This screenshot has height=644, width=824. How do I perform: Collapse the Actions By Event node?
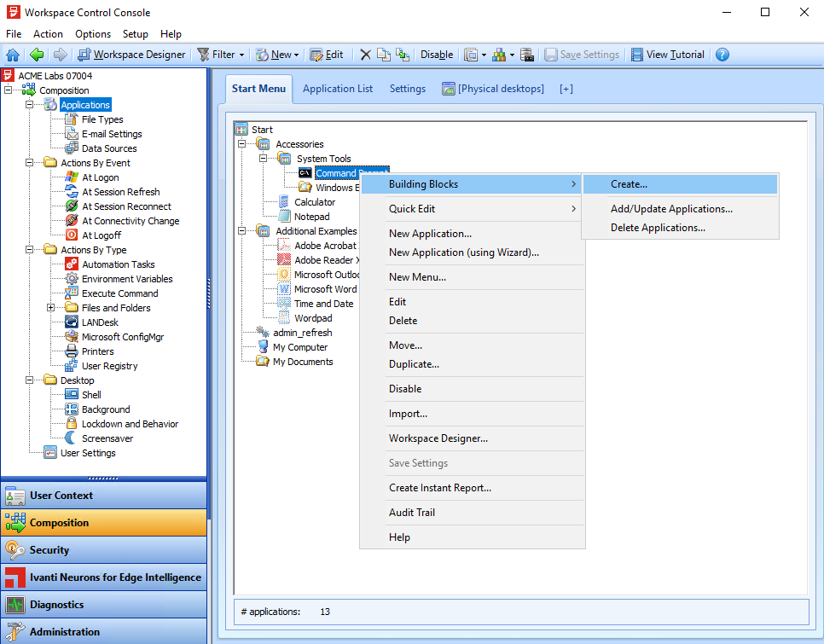tap(29, 163)
